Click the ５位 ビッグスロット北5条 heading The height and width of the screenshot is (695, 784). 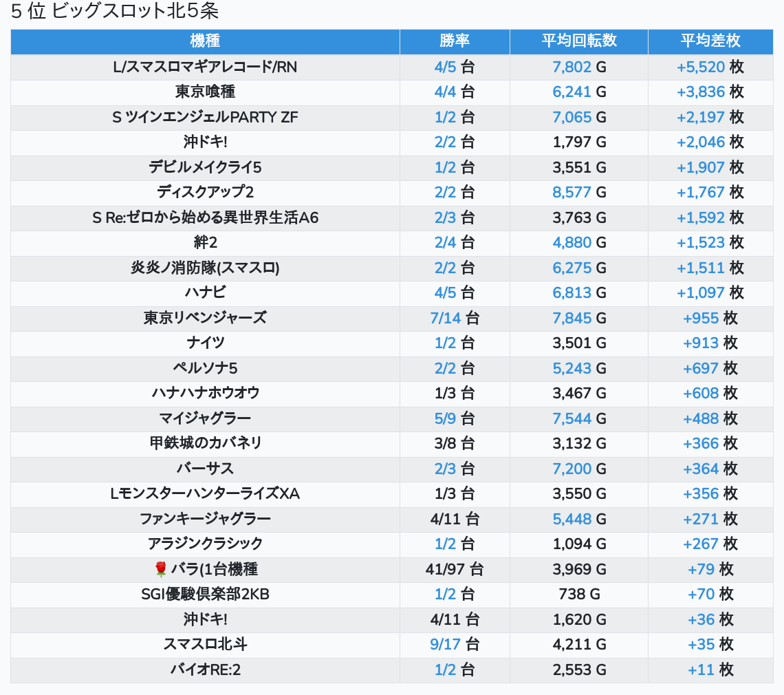[115, 12]
